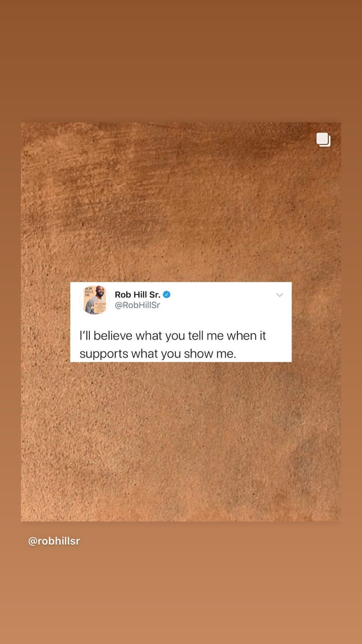Tap the @robhillsr mention below the post
The width and height of the screenshot is (362, 644).
pyautogui.click(x=54, y=541)
